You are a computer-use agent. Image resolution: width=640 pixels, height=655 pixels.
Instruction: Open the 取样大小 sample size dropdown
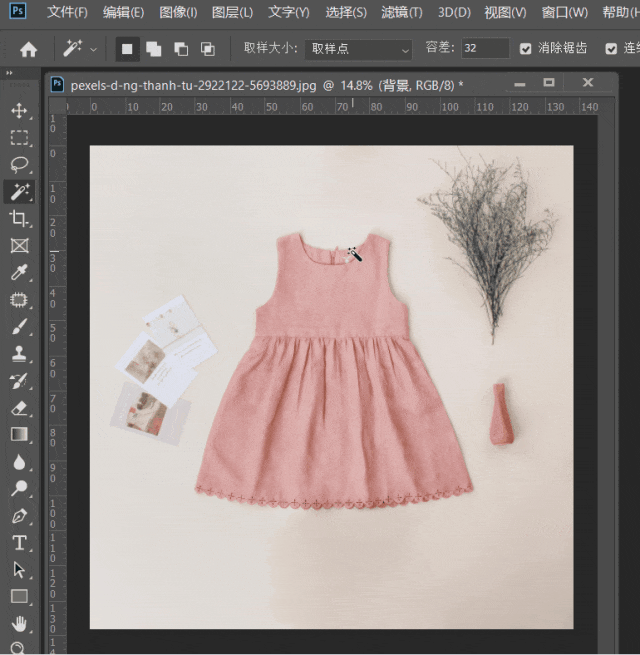[x=359, y=49]
